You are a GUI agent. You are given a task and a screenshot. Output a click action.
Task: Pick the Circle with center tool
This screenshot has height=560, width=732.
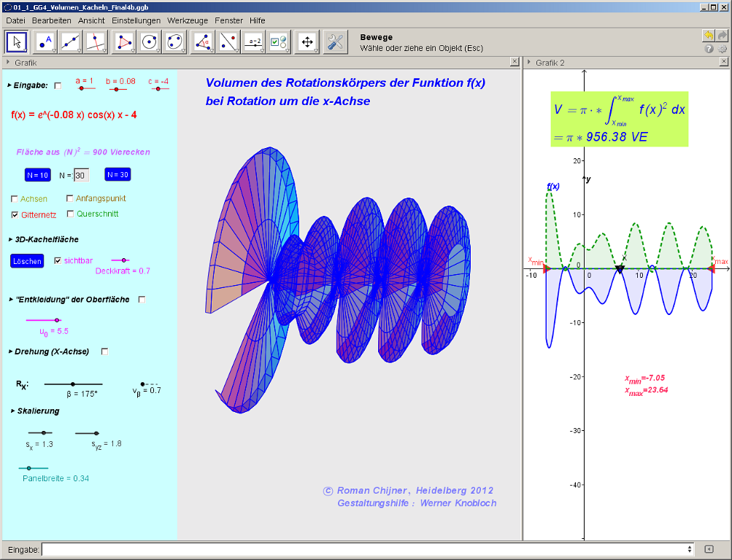pyautogui.click(x=149, y=42)
